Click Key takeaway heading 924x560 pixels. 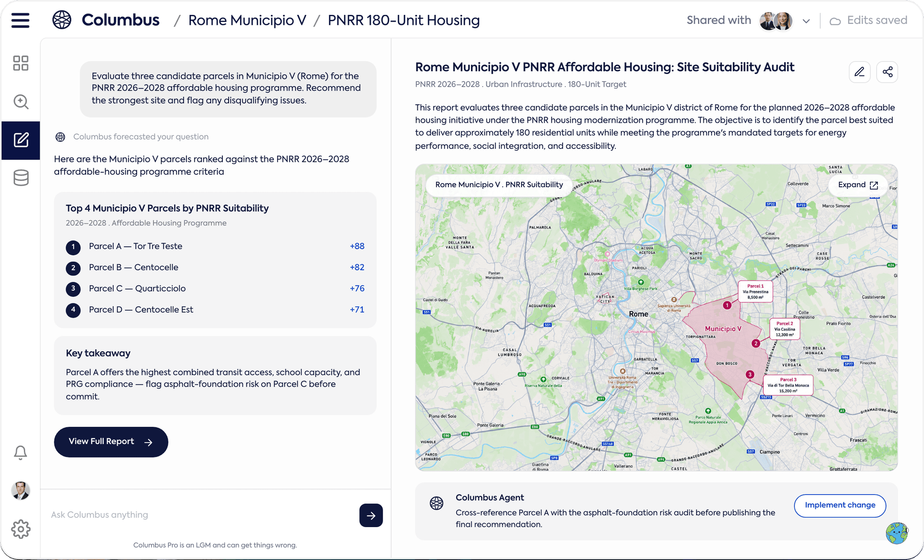98,353
